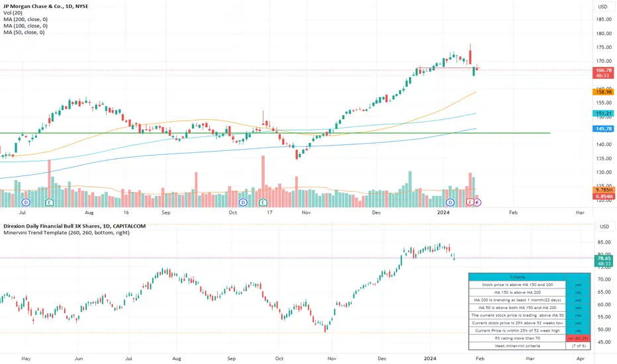The height and width of the screenshot is (364, 617).
Task: Select the dividend marker at 2024
Action: coord(450,203)
